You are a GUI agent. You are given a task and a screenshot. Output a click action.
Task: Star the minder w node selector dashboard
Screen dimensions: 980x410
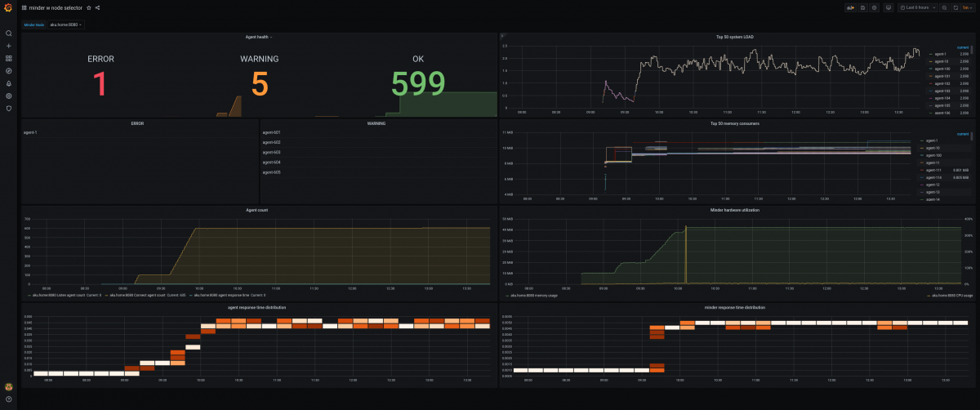(x=89, y=7)
